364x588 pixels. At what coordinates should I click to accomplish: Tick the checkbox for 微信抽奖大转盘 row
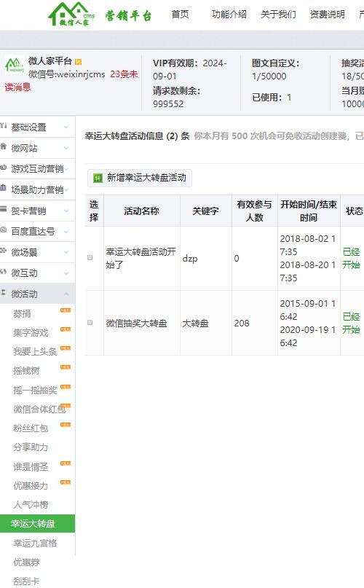point(90,323)
